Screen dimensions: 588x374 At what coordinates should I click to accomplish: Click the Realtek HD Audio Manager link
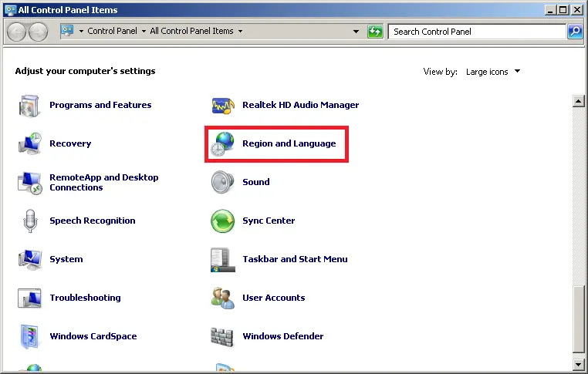[x=301, y=105]
